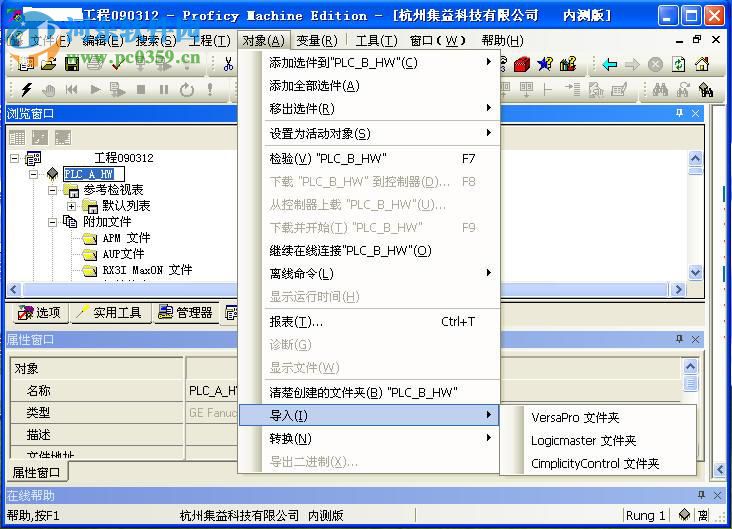Screen dimensions: 732x529
Task: Click the cut scissors toolbar icon
Action: [228, 63]
